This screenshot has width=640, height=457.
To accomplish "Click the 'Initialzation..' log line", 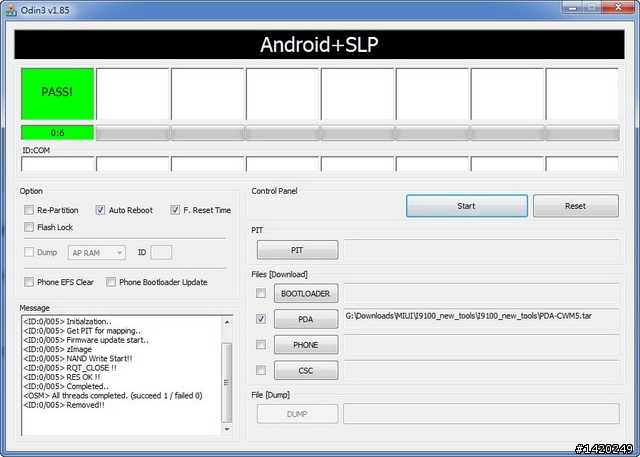I will tap(67, 322).
